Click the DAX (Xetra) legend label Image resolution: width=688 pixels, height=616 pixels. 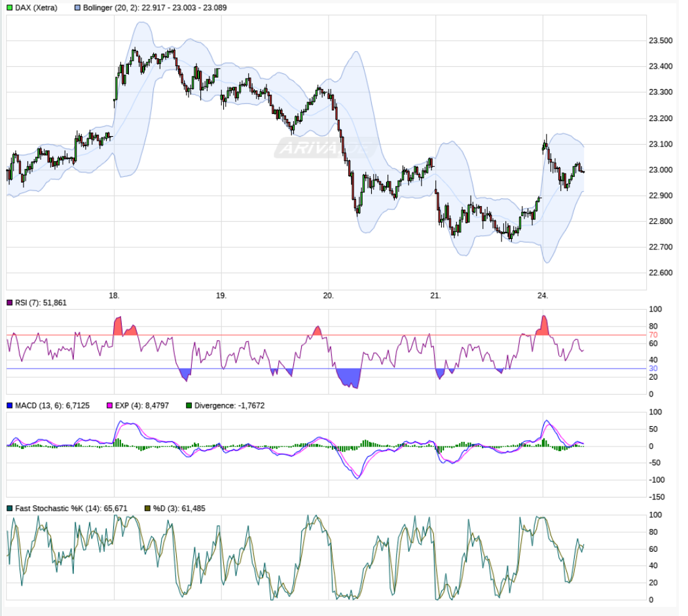click(x=37, y=7)
